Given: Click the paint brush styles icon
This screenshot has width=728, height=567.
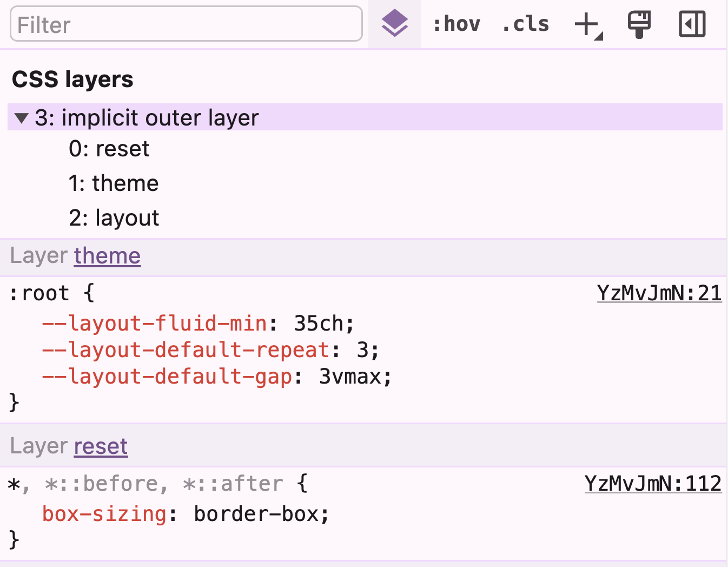Looking at the screenshot, I should point(639,24).
